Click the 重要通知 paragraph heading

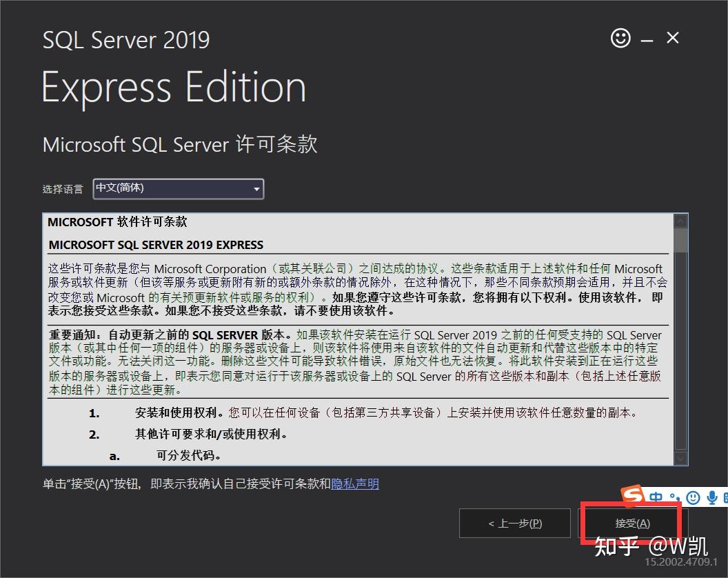coord(171,335)
